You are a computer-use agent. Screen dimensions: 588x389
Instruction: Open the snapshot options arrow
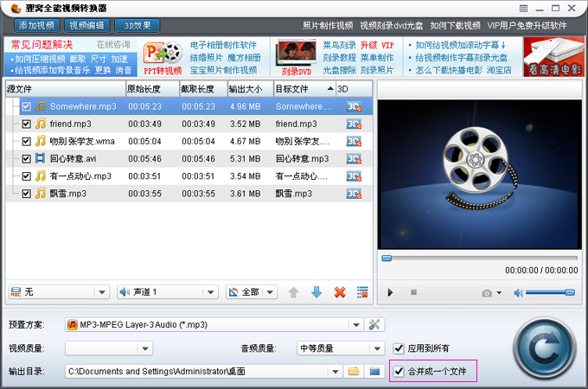coord(499,293)
